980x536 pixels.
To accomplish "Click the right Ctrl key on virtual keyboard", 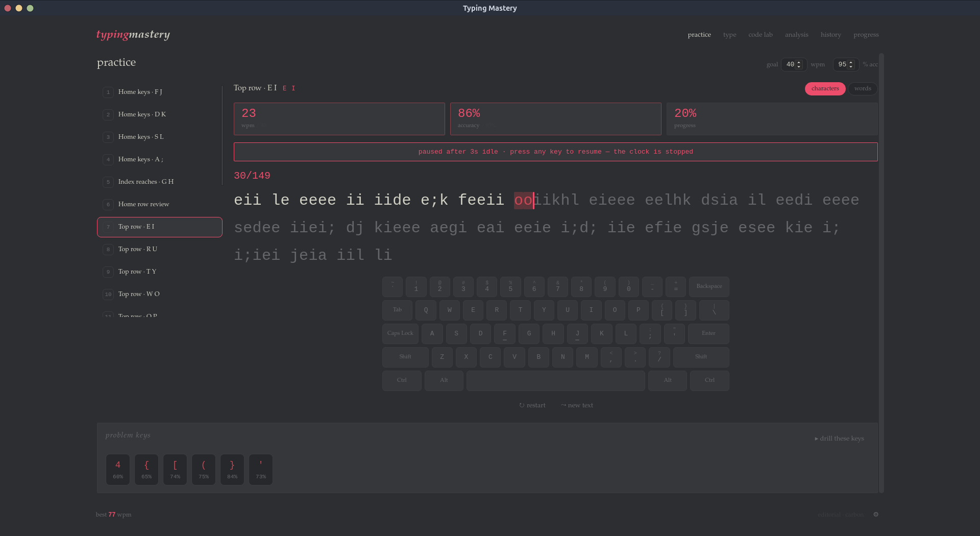I will [709, 381].
